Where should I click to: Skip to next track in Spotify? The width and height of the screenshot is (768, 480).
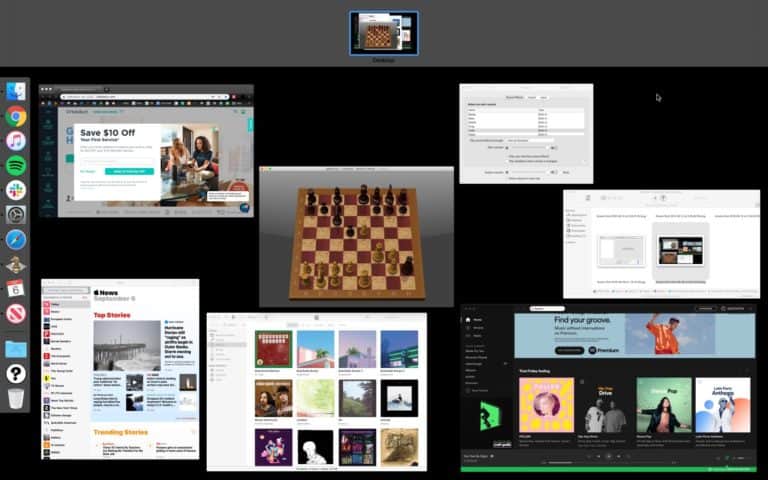coord(619,456)
